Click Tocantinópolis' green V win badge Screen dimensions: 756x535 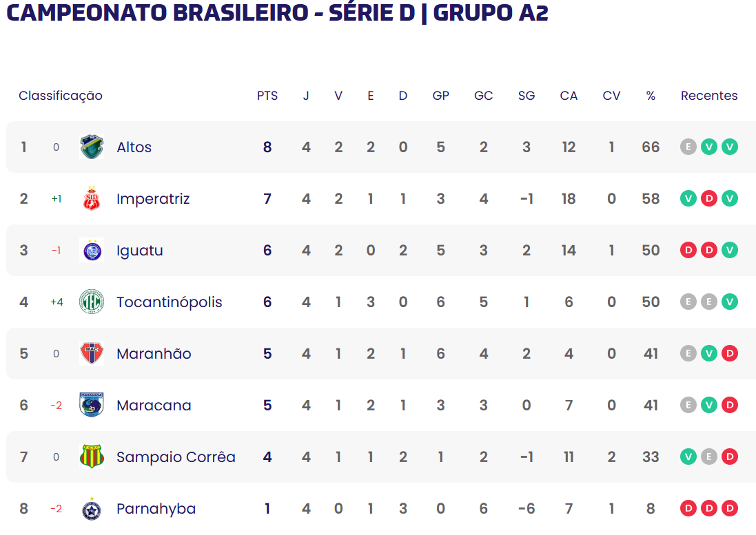coord(730,302)
